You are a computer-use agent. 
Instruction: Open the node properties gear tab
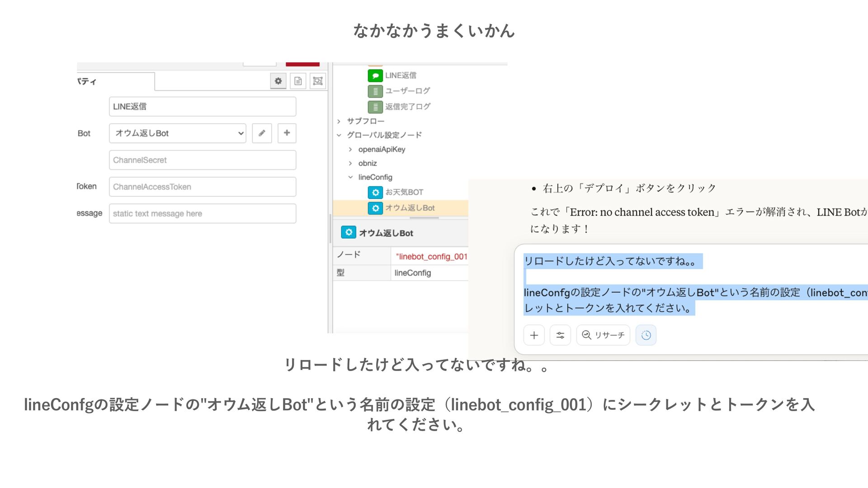click(x=278, y=81)
